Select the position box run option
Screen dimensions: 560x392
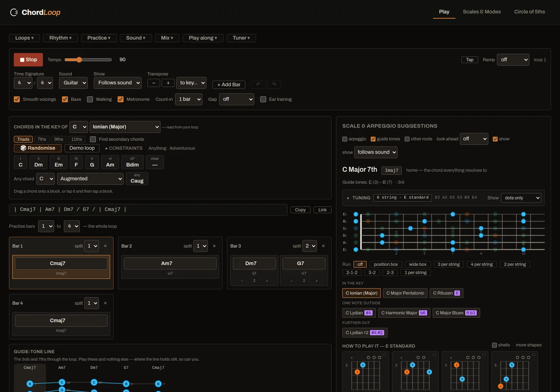pyautogui.click(x=386, y=264)
